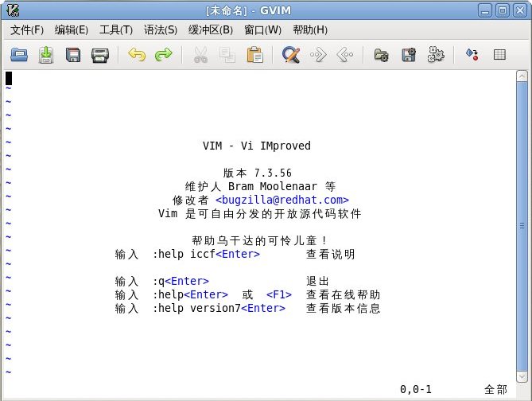Screen dimensions: 532x401
Task: Click the yellow Undo arrow
Action: coord(137,55)
